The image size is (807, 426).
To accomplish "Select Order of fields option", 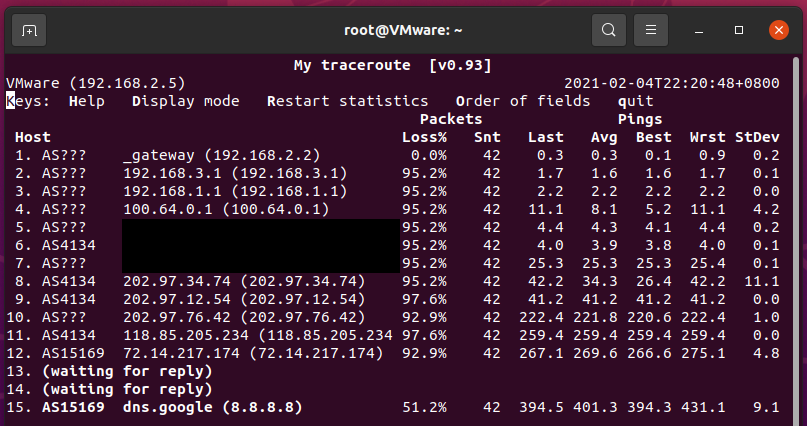I will point(523,101).
